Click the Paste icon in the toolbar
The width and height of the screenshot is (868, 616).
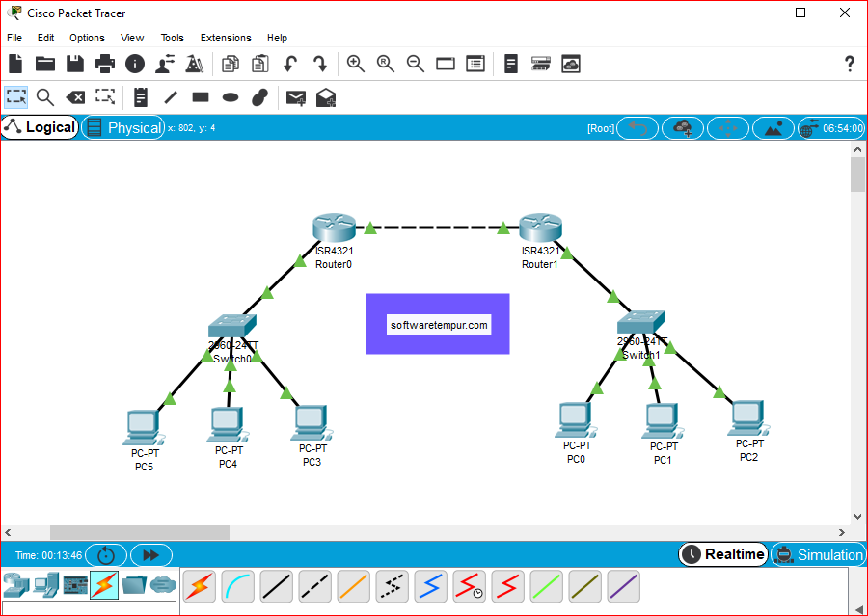pyautogui.click(x=260, y=64)
